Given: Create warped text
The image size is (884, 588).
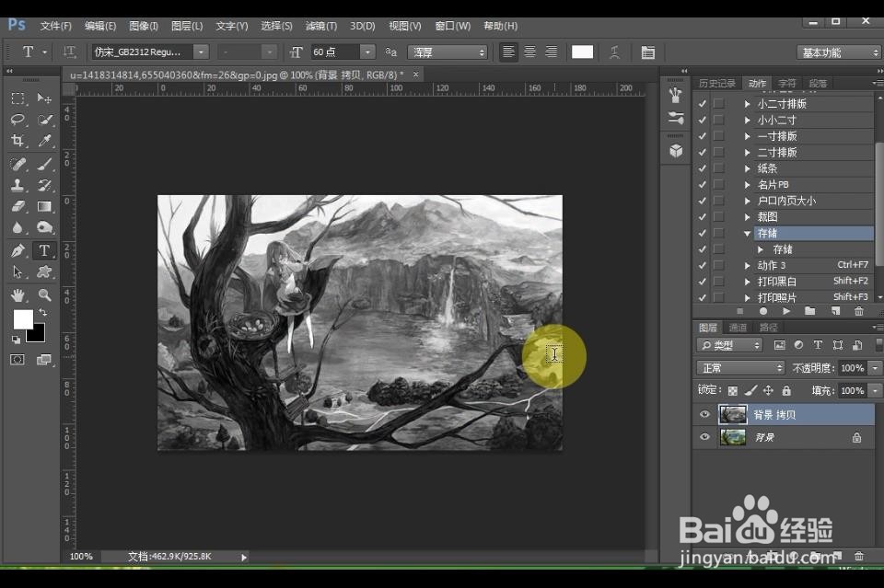Looking at the screenshot, I should [x=614, y=52].
